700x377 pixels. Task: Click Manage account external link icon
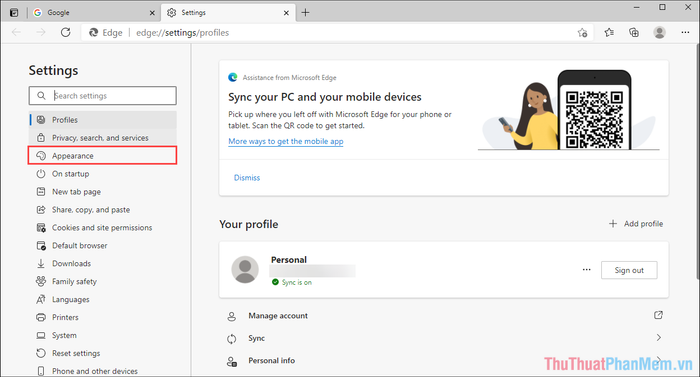[658, 315]
